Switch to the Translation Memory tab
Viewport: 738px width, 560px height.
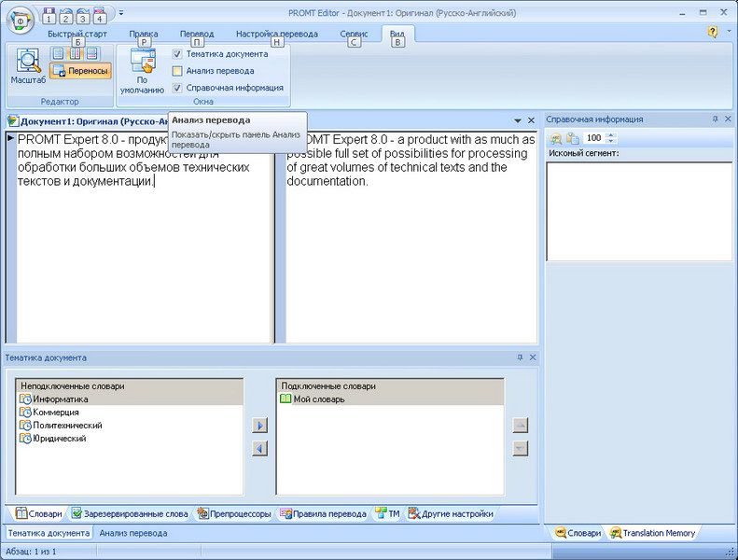pos(653,533)
